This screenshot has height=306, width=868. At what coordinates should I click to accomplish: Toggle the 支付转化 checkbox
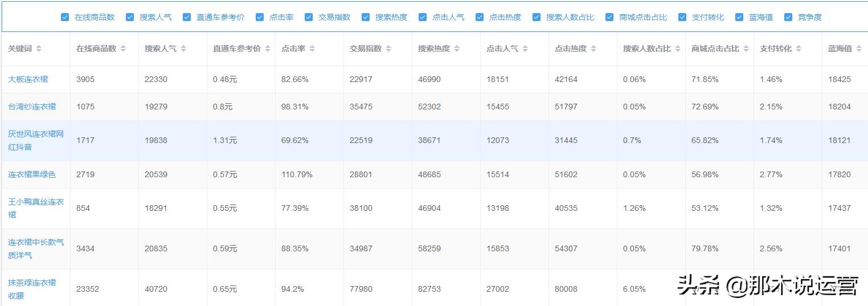(682, 17)
